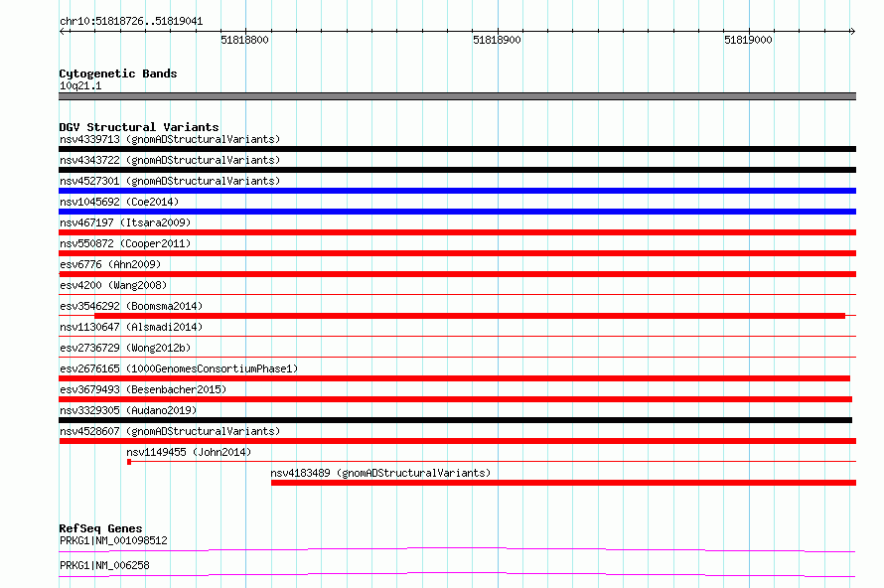Open the esv4200 (Wang2008) label

click(113, 285)
